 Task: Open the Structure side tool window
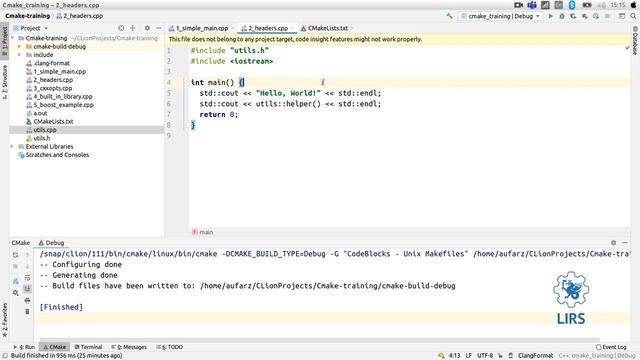click(4, 82)
